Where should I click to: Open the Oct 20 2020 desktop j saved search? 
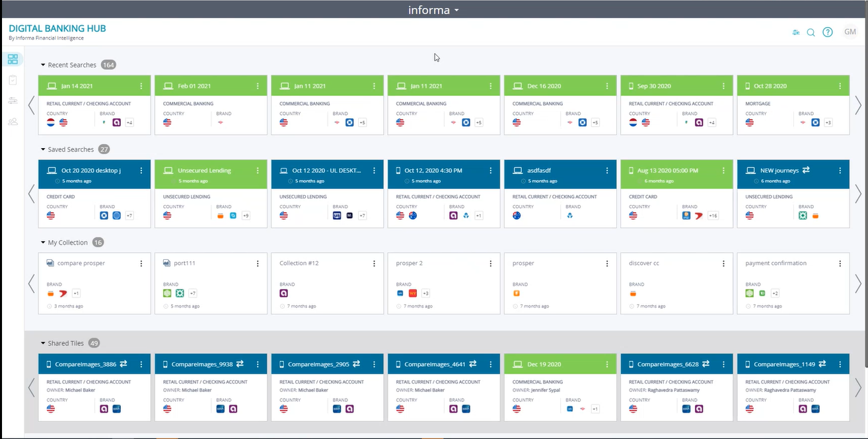94,194
